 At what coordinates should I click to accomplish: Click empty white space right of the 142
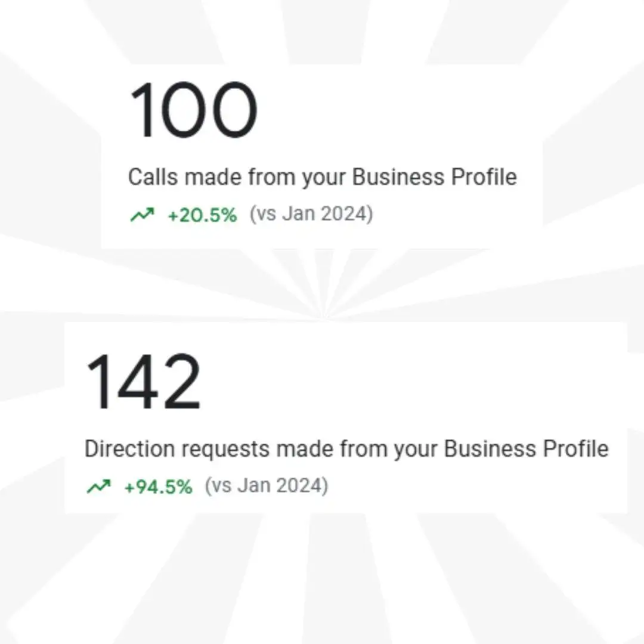tap(417, 382)
